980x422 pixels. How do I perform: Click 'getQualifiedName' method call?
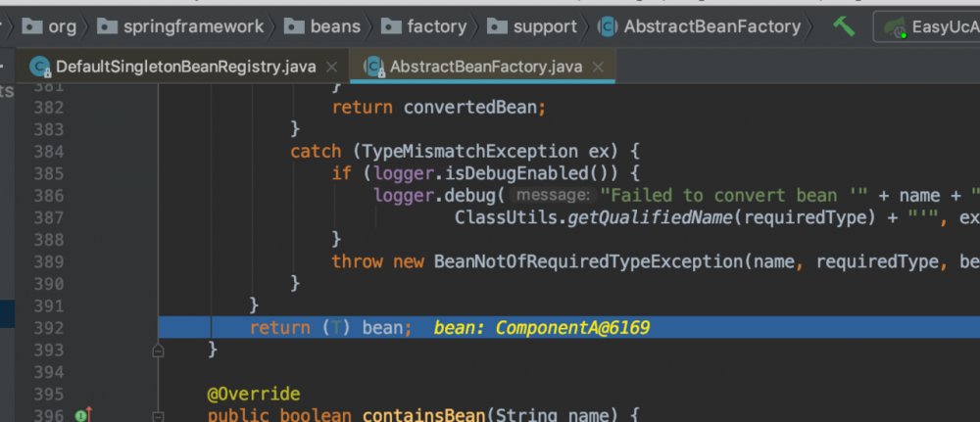[x=650, y=218]
